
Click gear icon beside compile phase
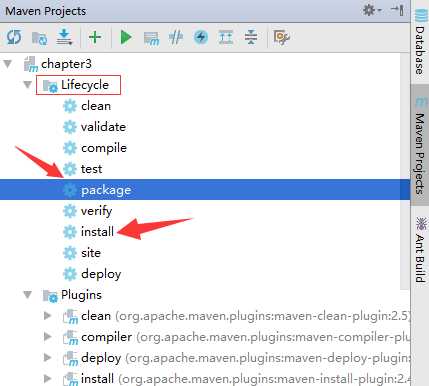[x=70, y=148]
